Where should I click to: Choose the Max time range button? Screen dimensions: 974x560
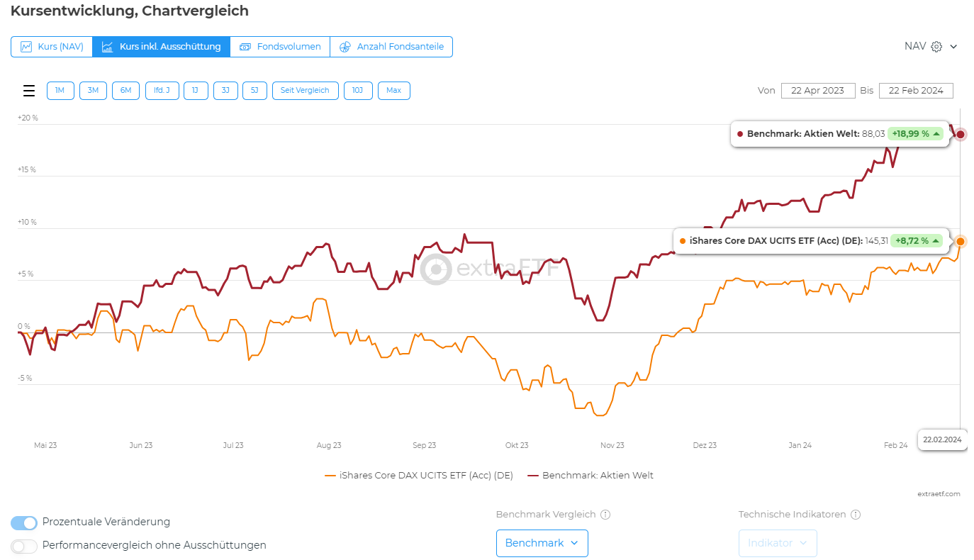click(x=393, y=91)
